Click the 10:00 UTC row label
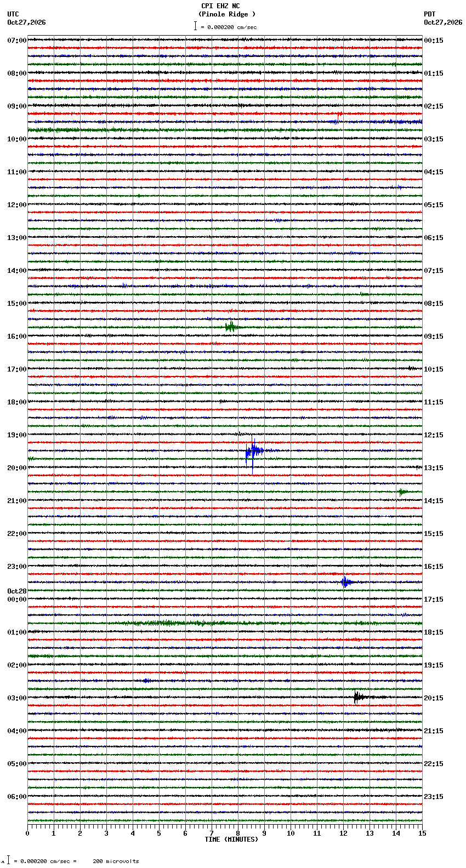Viewport: 466px width, 868px height. (x=17, y=139)
